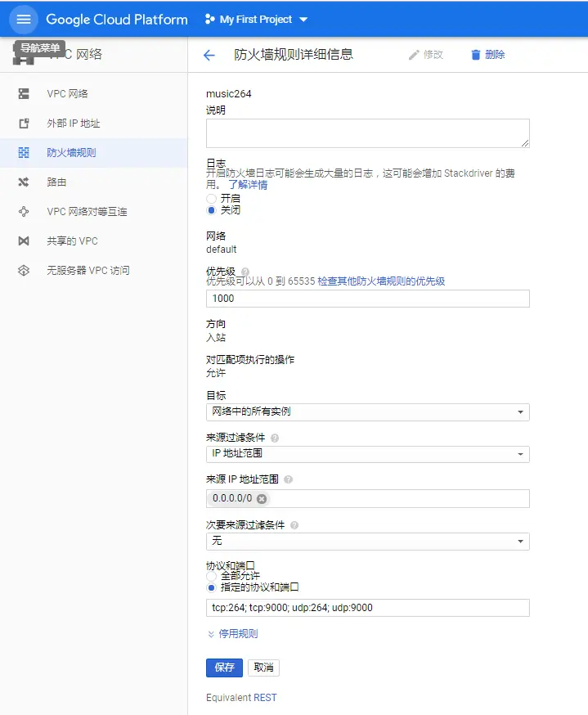Select the 开启 logging radio button
The image size is (588, 715).
(211, 199)
